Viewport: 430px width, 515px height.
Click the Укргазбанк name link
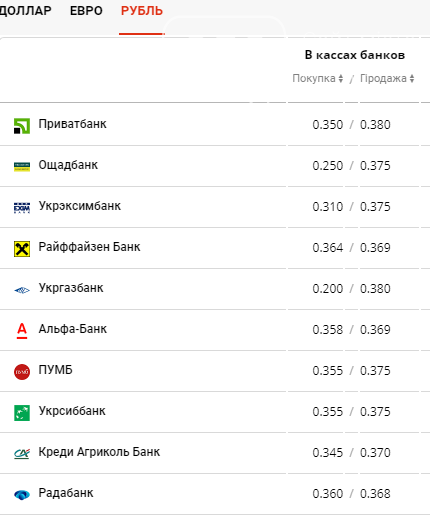coord(71,288)
